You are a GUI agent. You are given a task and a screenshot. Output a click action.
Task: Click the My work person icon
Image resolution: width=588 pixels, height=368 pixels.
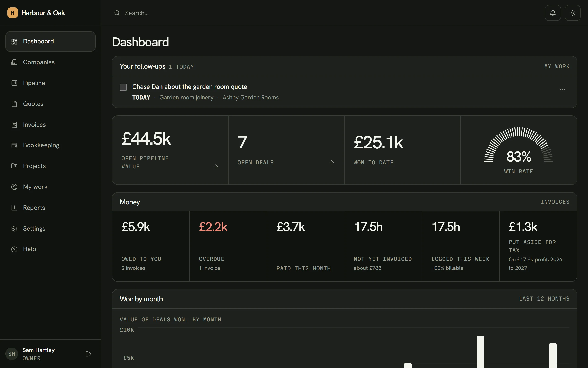pos(14,187)
